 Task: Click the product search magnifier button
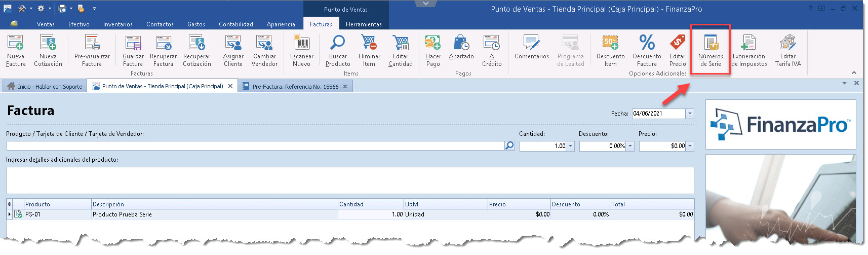pos(509,145)
